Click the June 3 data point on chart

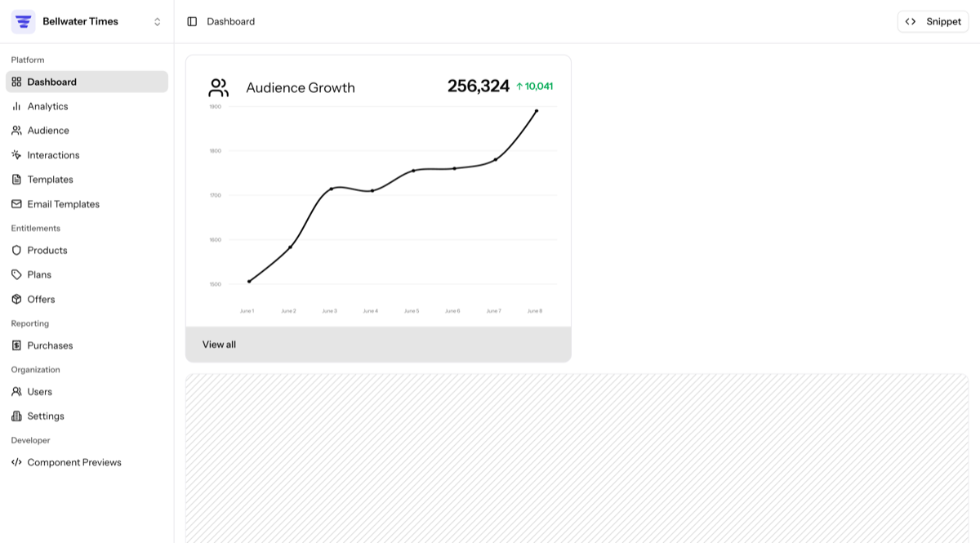(x=332, y=189)
